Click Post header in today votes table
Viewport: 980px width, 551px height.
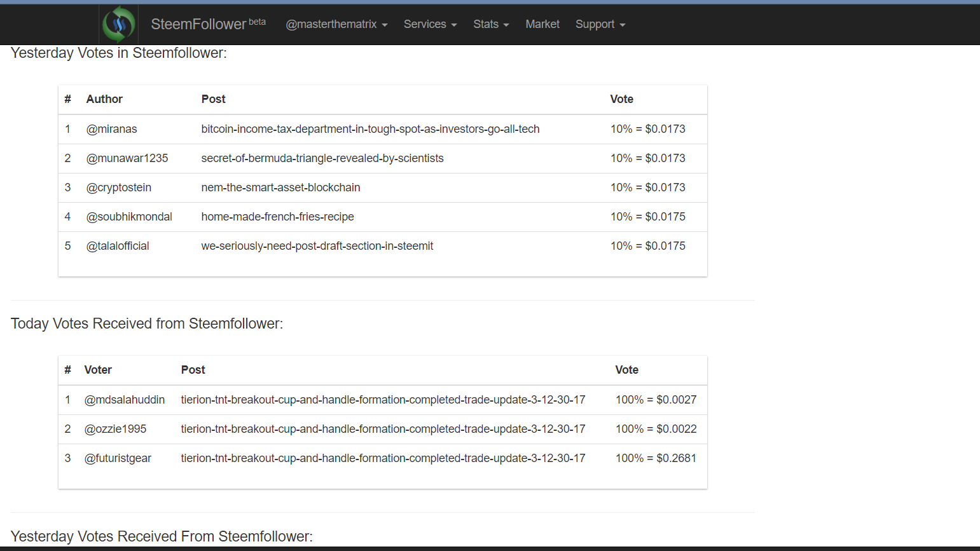(193, 370)
